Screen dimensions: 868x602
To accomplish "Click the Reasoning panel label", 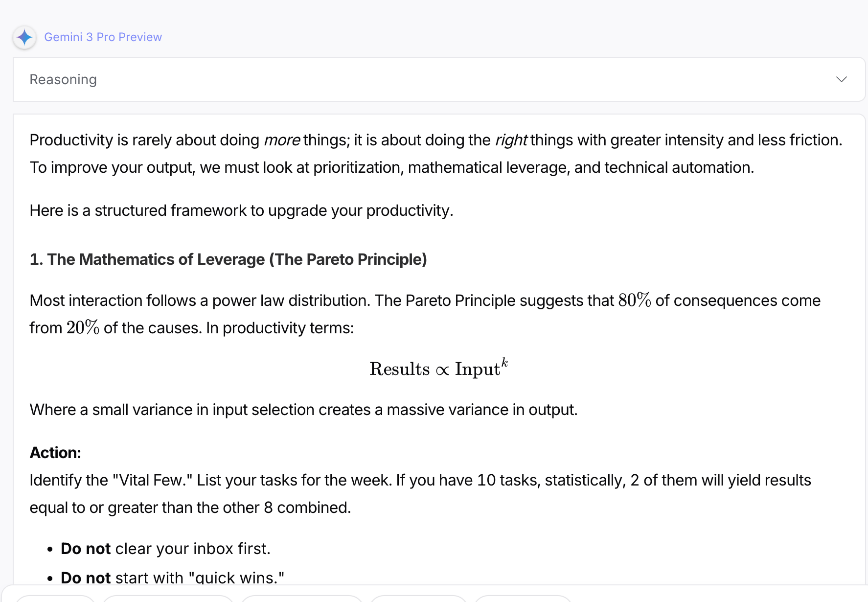I will (63, 79).
